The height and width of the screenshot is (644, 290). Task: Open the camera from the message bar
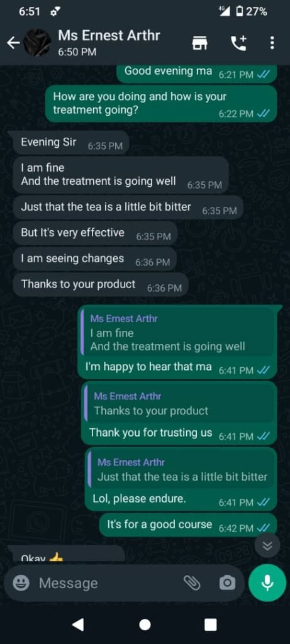[x=227, y=582]
